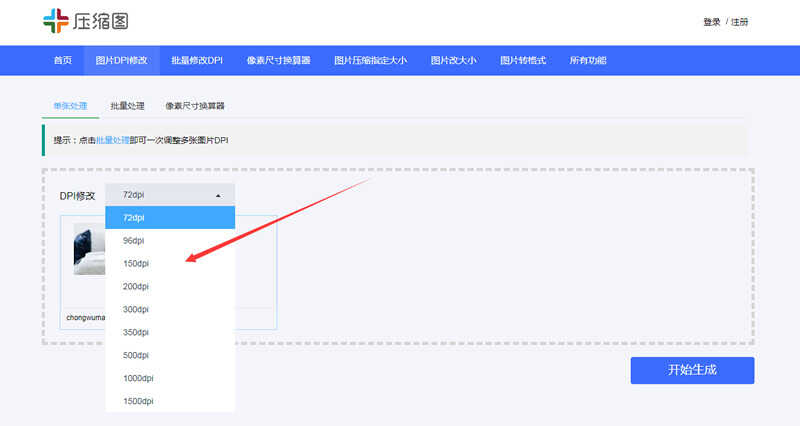This screenshot has width=800, height=426.
Task: Click the 压缩图 logo icon
Action: click(56, 21)
